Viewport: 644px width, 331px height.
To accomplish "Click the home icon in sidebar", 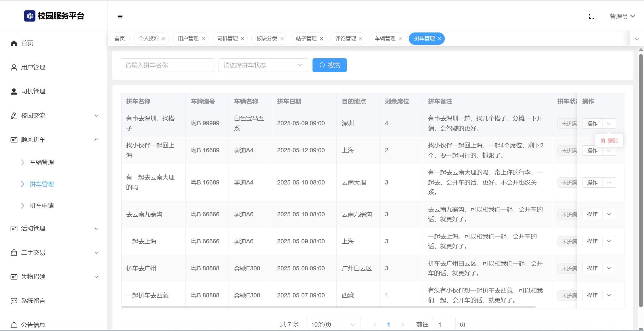I will [x=14, y=43].
